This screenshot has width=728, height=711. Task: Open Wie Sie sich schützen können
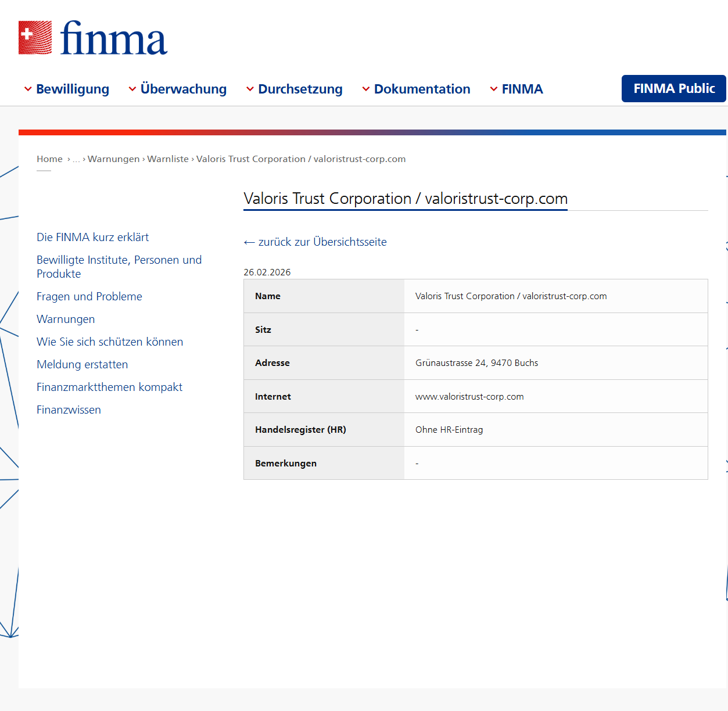110,342
